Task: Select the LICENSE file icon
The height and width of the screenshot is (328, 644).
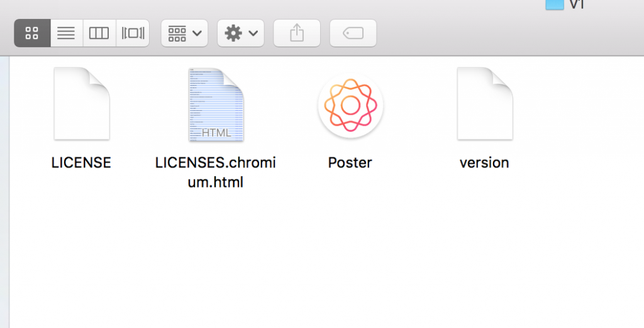Action: [x=82, y=104]
